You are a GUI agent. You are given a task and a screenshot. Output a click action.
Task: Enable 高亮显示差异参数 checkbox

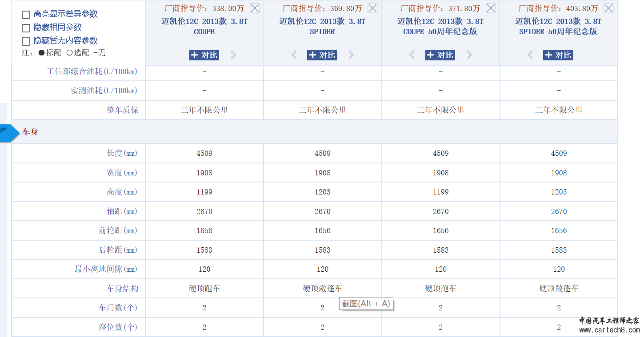25,15
